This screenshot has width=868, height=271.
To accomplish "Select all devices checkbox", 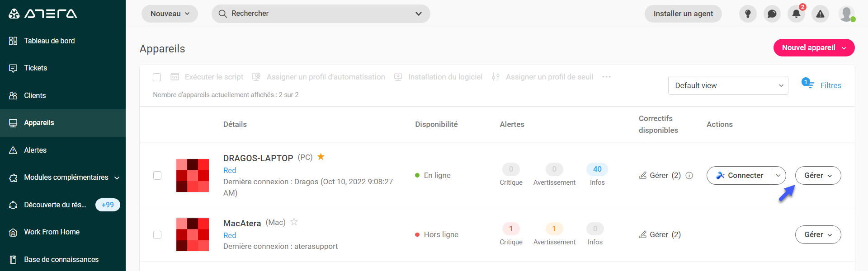I will pyautogui.click(x=157, y=77).
